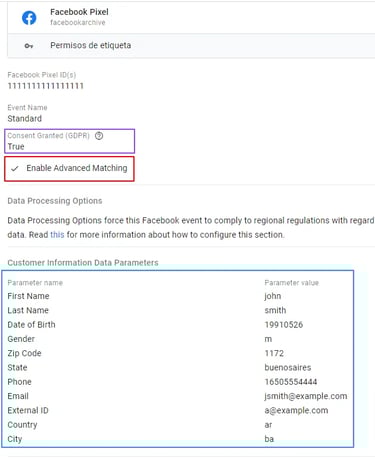The height and width of the screenshot is (458, 375).
Task: Select the Facebook Pixel title
Action: 79,12
